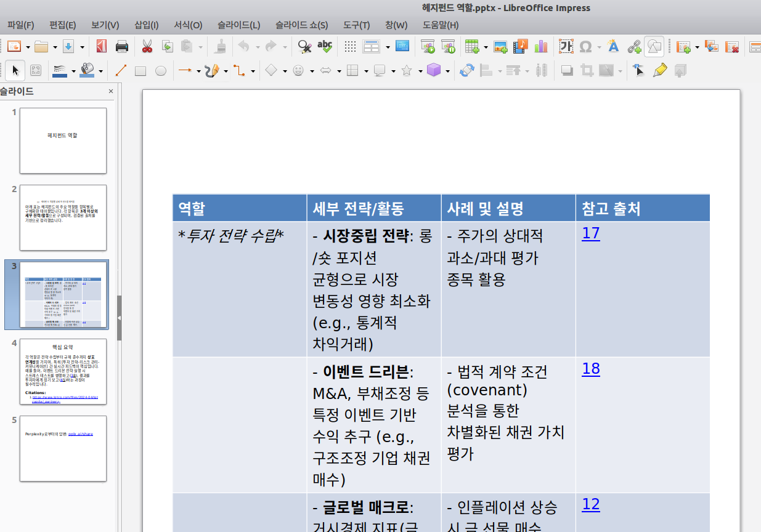This screenshot has height=532, width=761.
Task: Duplicate slide icon
Action: point(712,46)
